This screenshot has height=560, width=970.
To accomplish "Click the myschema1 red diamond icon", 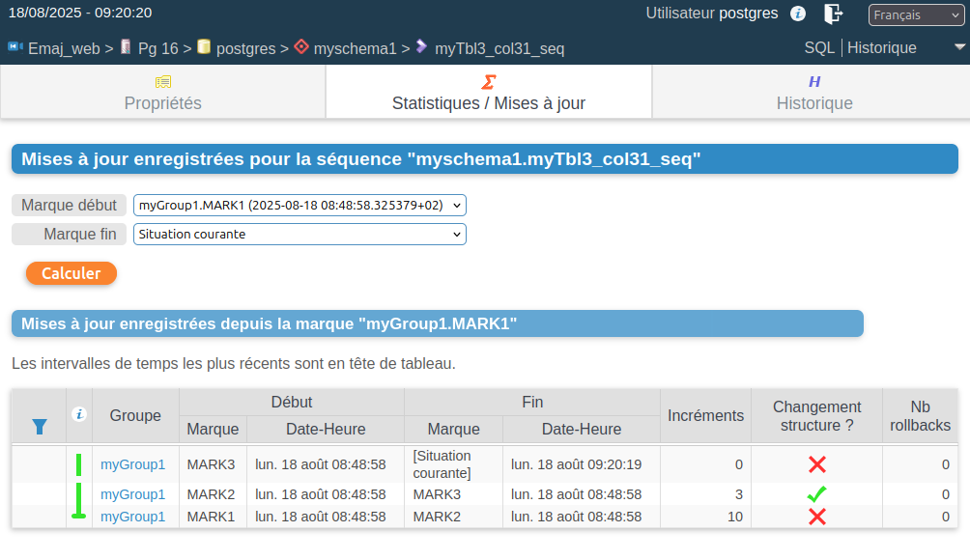I will point(301,47).
